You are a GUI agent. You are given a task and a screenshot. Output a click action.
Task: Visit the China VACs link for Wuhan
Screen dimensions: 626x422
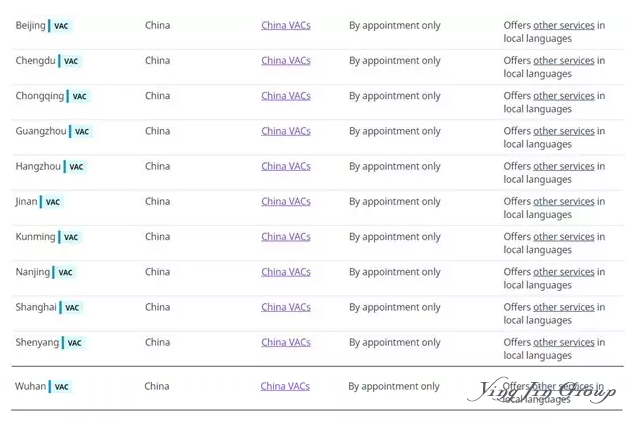tap(285, 386)
